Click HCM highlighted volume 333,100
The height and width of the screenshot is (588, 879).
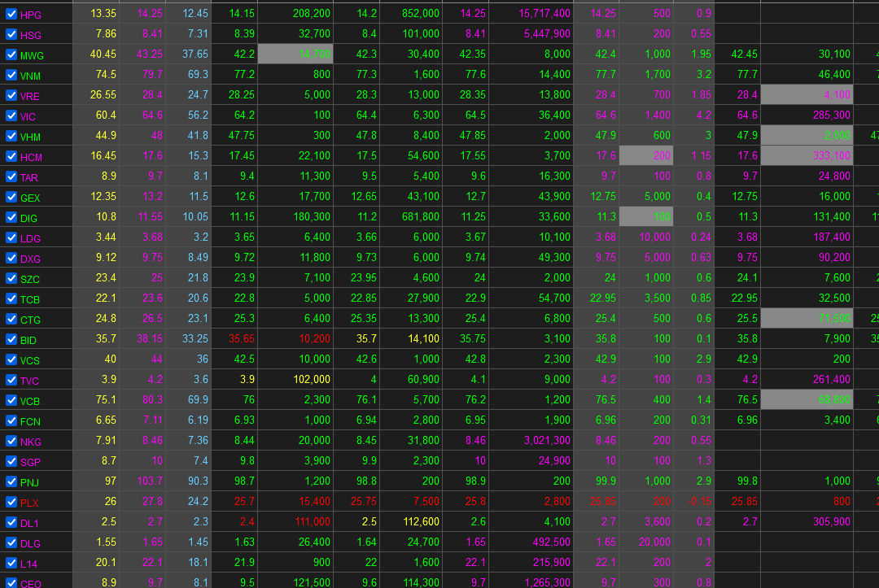pos(807,155)
